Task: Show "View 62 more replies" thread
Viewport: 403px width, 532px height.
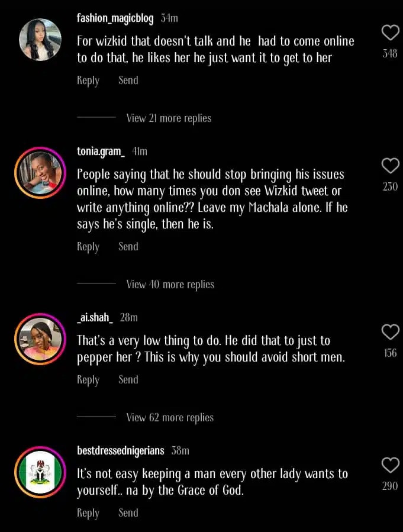Action: 170,418
